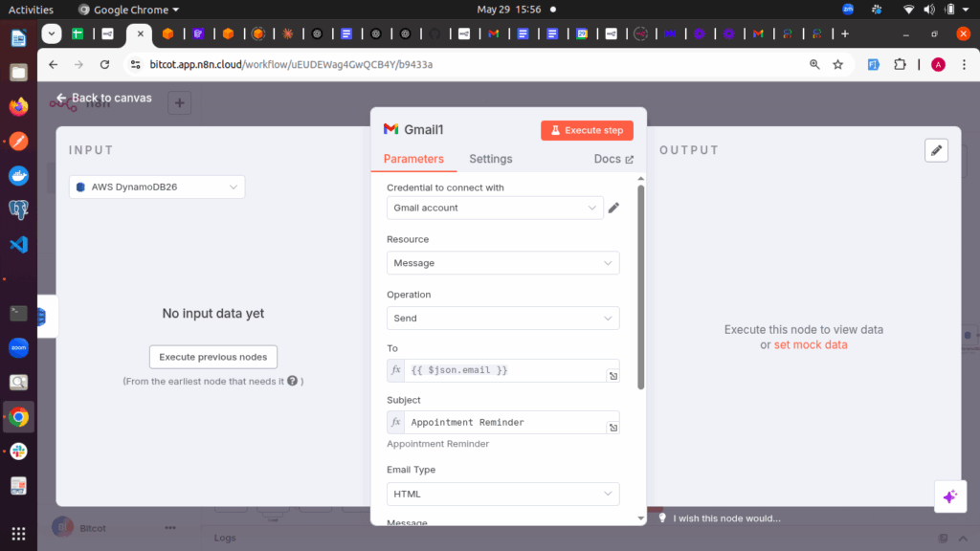Open the AI assistant sparkle button

950,496
